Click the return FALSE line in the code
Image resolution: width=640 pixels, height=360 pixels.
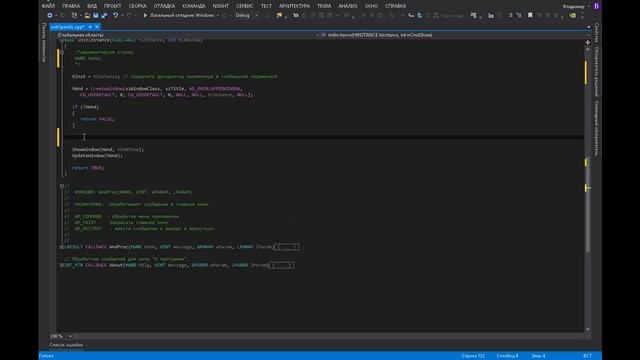[98, 119]
